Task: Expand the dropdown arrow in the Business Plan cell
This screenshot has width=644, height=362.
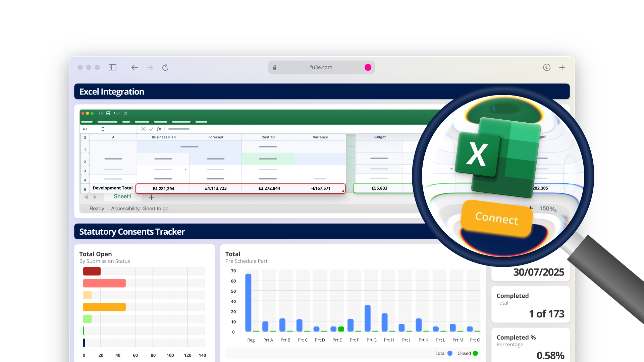Action: coord(185,169)
